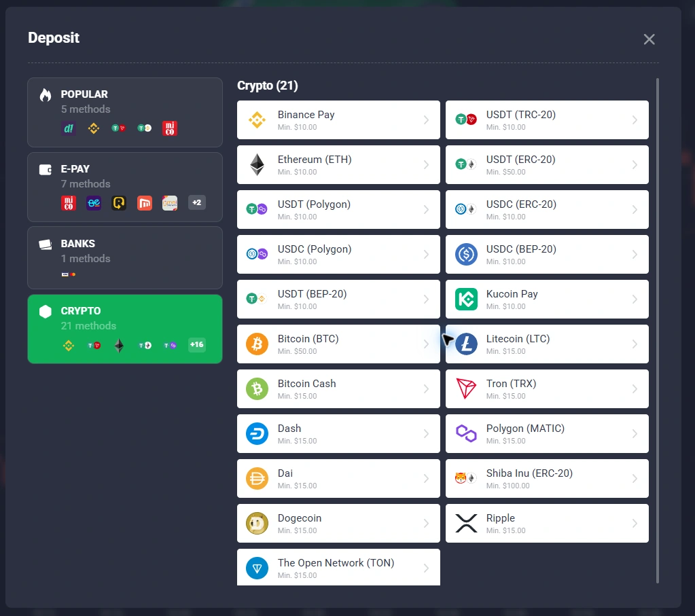
Task: Click the Ethereum (ETH) diamond icon
Action: pos(257,165)
